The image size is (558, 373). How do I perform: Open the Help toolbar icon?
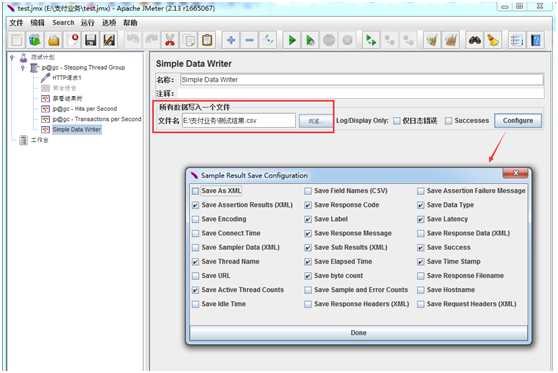point(536,40)
